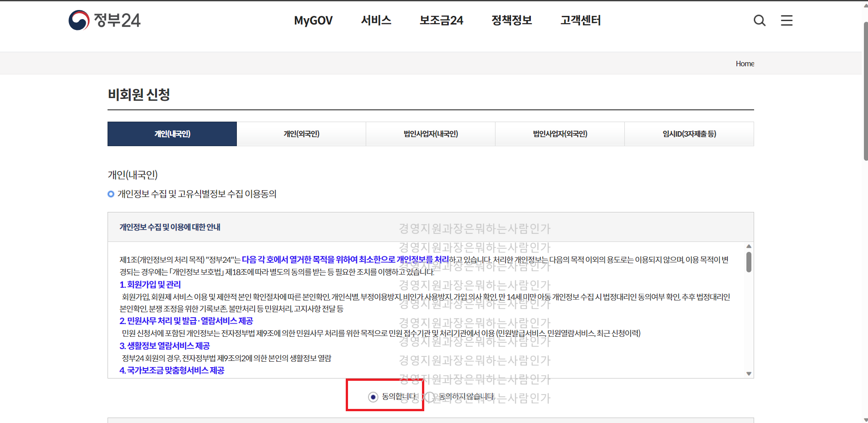Open the 고객센터 menu

(580, 20)
